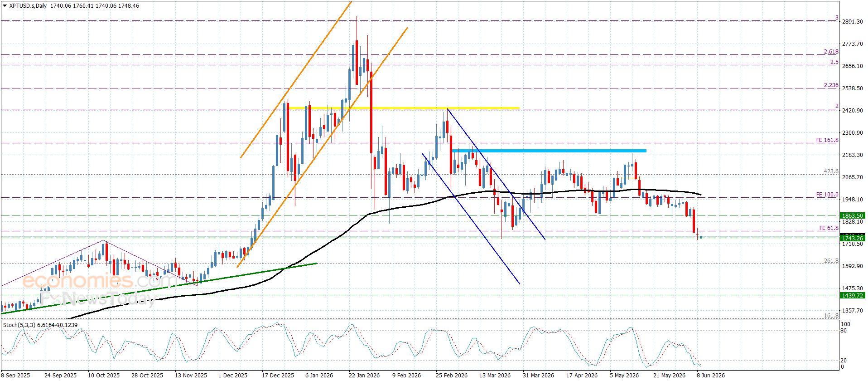The height and width of the screenshot is (381, 868).
Task: Select the green 1439.72 price level tag
Action: (852, 295)
